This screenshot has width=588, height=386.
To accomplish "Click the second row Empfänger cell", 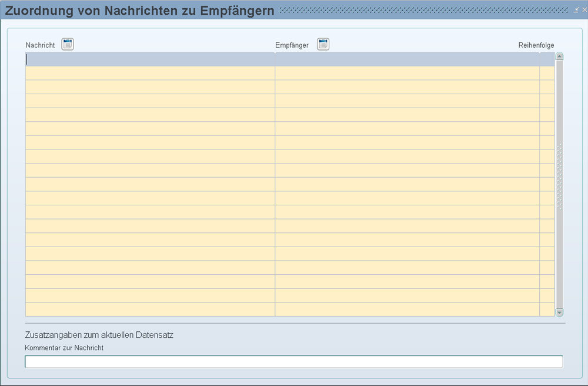I will pos(407,73).
